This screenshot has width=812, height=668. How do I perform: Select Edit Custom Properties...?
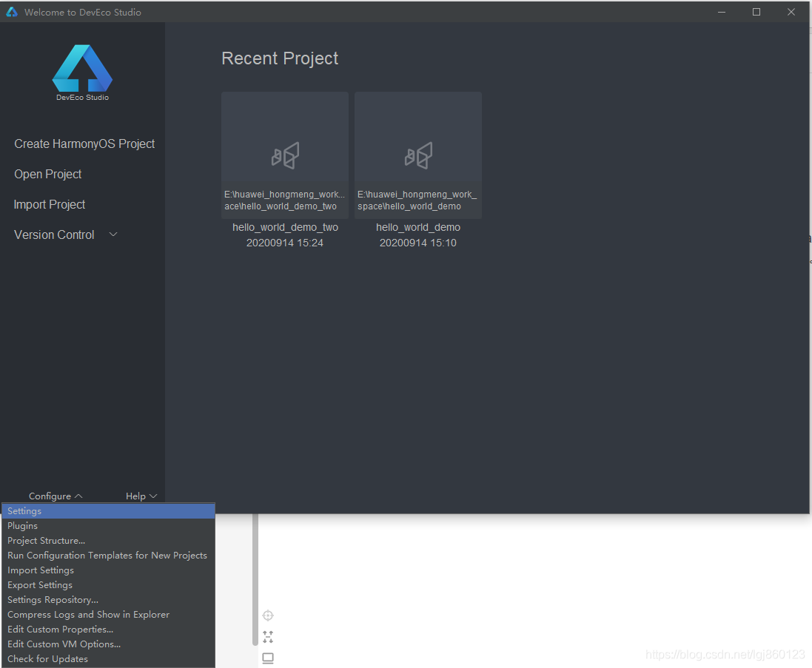pyautogui.click(x=108, y=630)
